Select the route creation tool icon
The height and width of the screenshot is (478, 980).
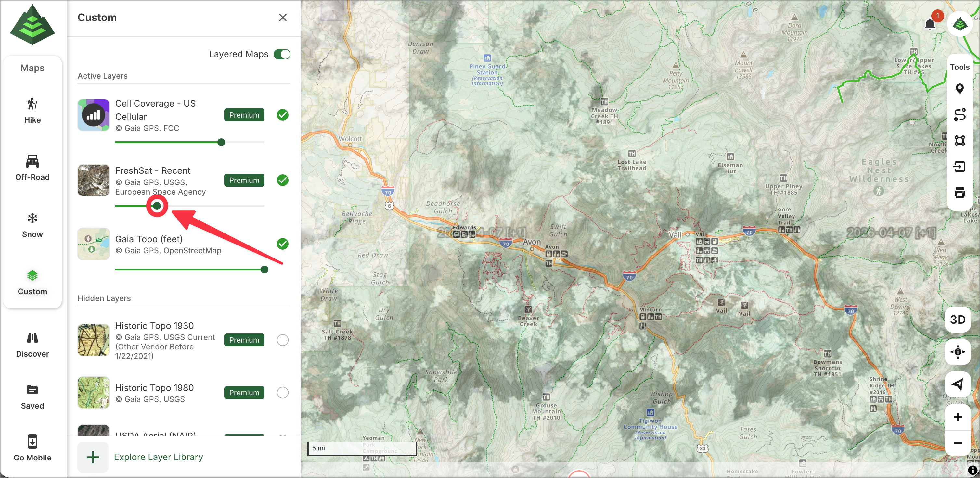coord(959,115)
